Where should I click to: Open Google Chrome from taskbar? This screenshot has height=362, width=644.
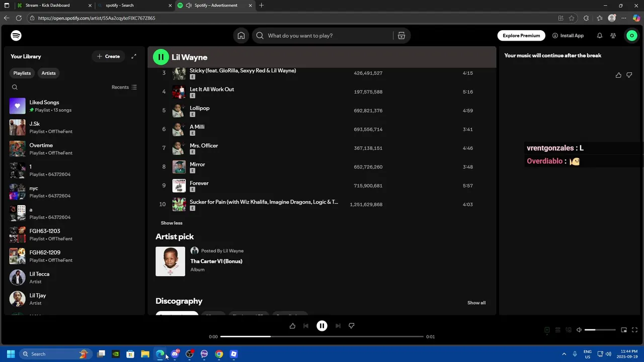pos(219,354)
